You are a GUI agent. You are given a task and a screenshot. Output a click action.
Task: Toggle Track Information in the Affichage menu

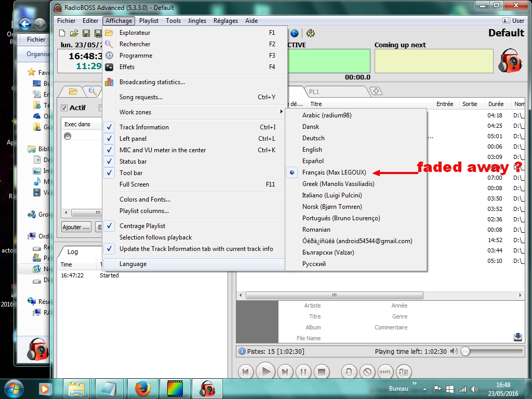click(x=193, y=127)
